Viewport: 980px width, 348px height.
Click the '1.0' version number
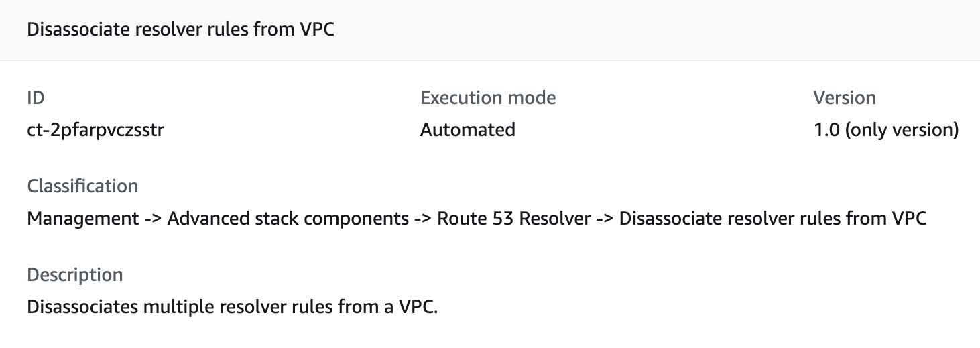[826, 130]
